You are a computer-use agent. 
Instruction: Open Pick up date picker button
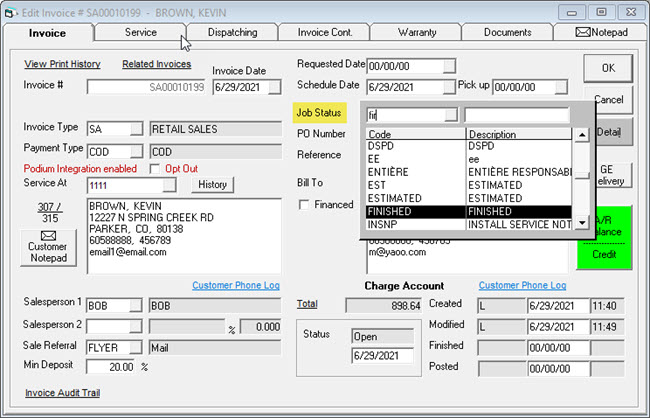561,87
